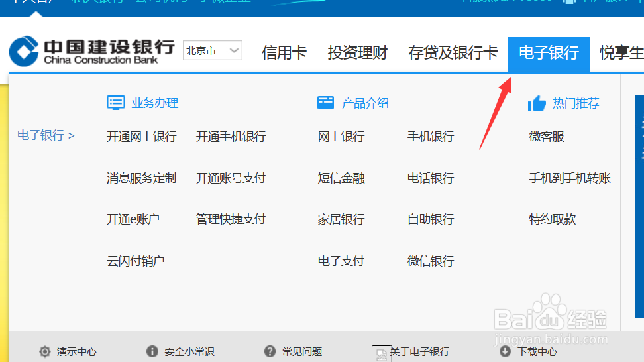Click the 演示中心 gear icon
644x362 pixels.
pos(45,352)
